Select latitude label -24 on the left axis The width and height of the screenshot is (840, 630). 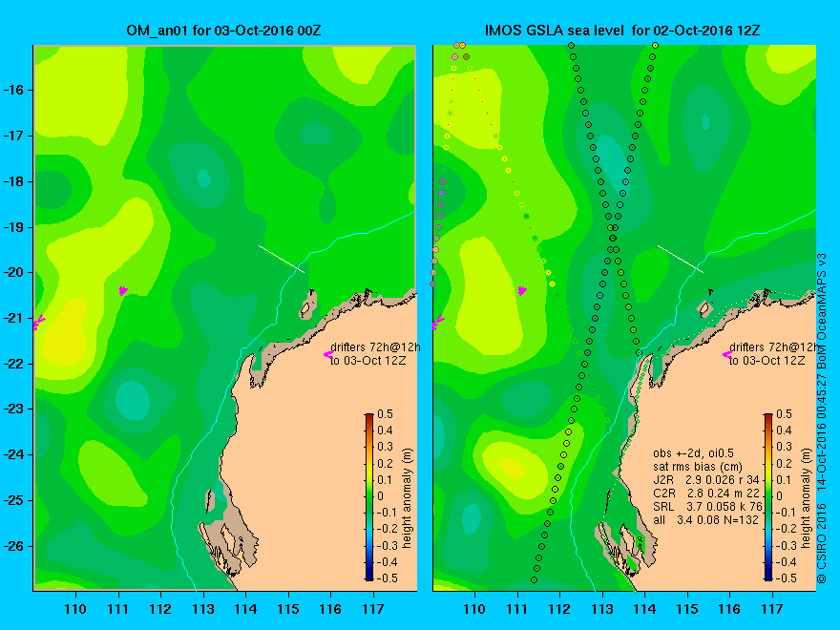pyautogui.click(x=15, y=454)
